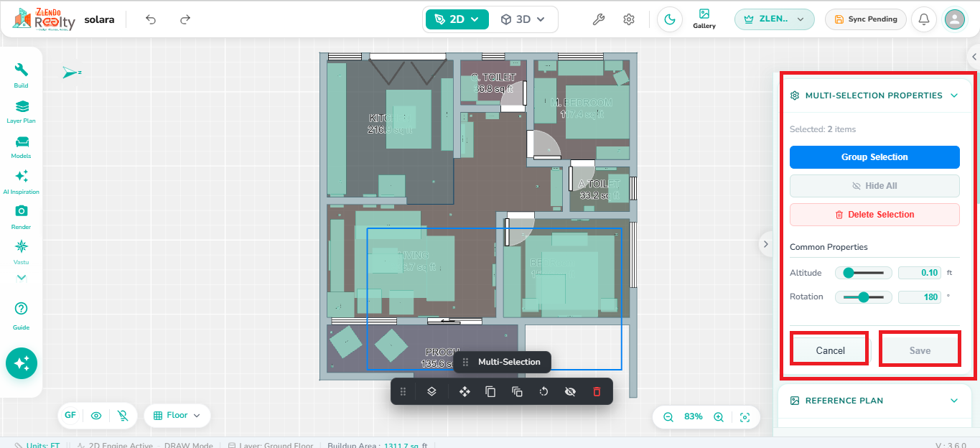Click the Altitude value field 0.10
Image resolution: width=980 pixels, height=448 pixels.
tap(920, 273)
